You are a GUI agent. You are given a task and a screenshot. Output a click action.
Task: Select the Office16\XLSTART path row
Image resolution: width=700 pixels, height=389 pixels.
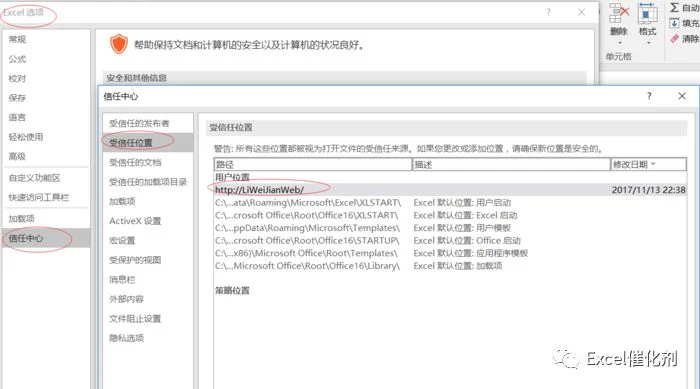click(450, 215)
